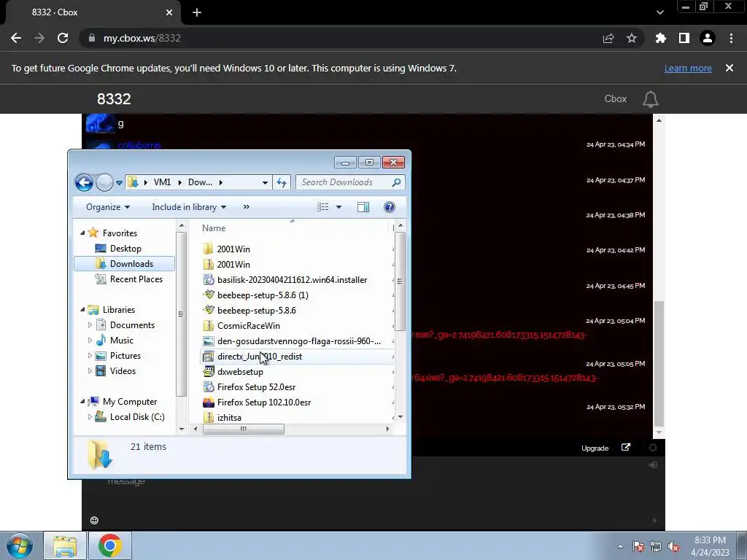Open a new Chrome tab
Screen dimensions: 747x560
[x=197, y=12]
